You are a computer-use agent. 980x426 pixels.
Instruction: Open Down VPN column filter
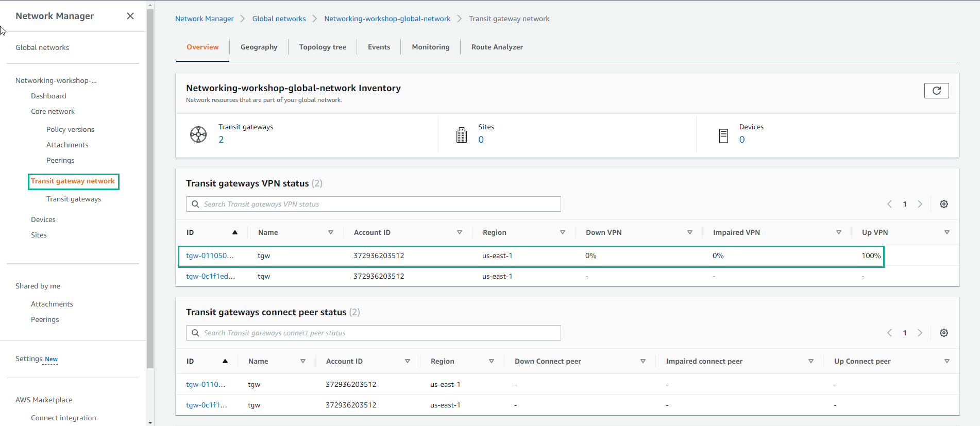[x=690, y=232]
